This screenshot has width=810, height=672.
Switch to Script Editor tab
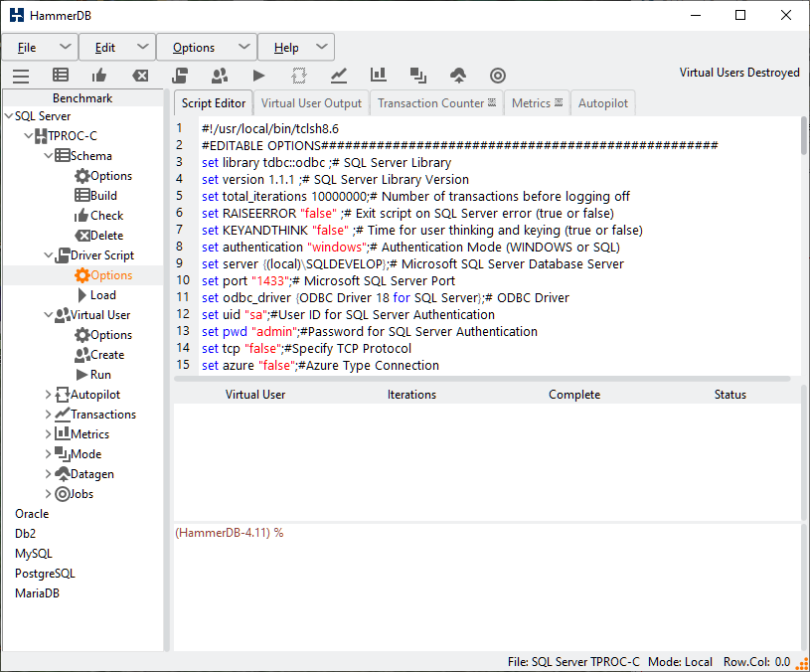[214, 103]
